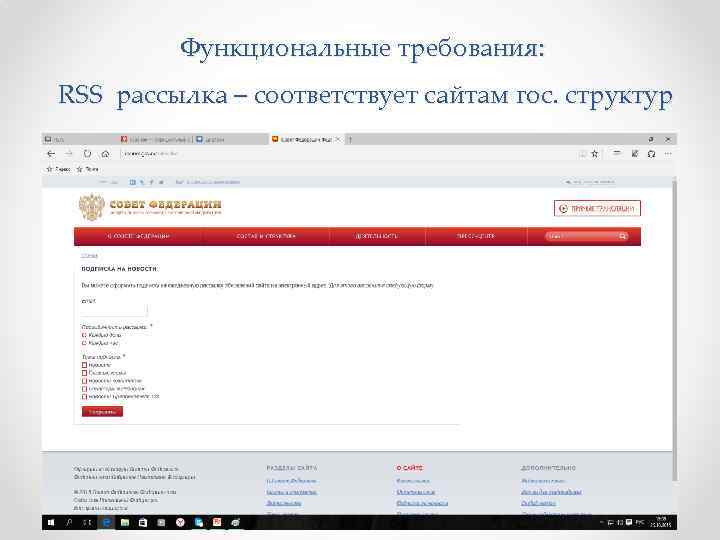Open Windows Start menu
This screenshot has height=540, width=720.
(x=51, y=523)
